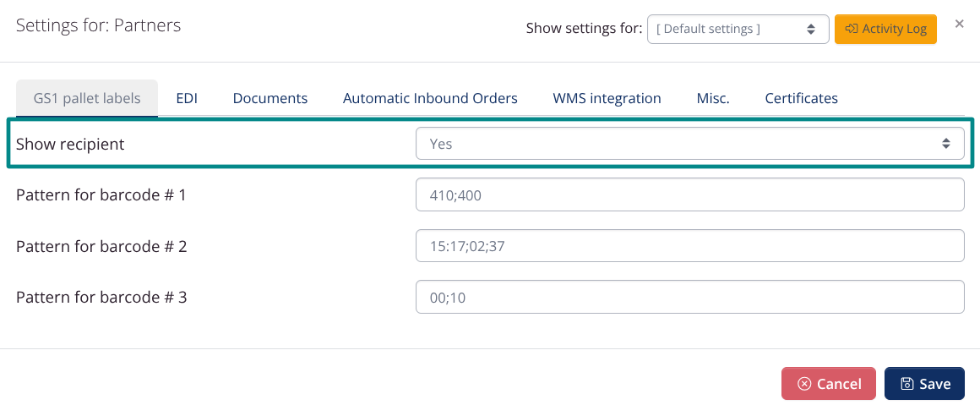Go to Automatic Inbound Orders tab
Viewport: 980px width, 416px height.
(430, 98)
